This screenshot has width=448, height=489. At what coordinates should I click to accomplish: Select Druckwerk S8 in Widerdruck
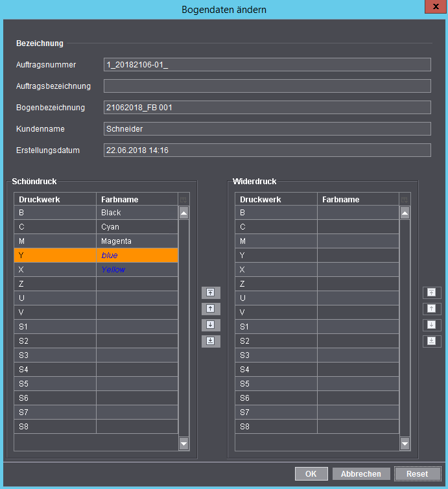[276, 427]
